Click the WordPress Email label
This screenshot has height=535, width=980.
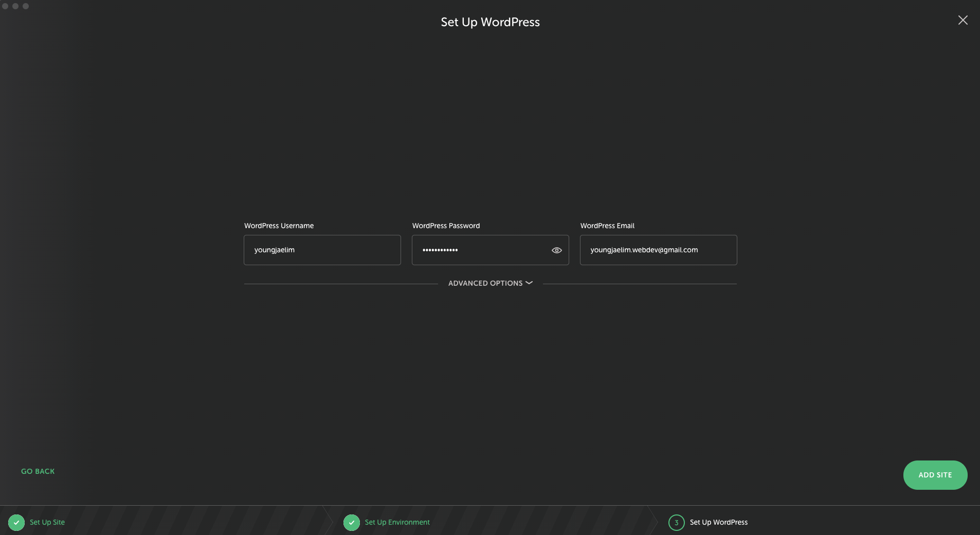coord(607,226)
